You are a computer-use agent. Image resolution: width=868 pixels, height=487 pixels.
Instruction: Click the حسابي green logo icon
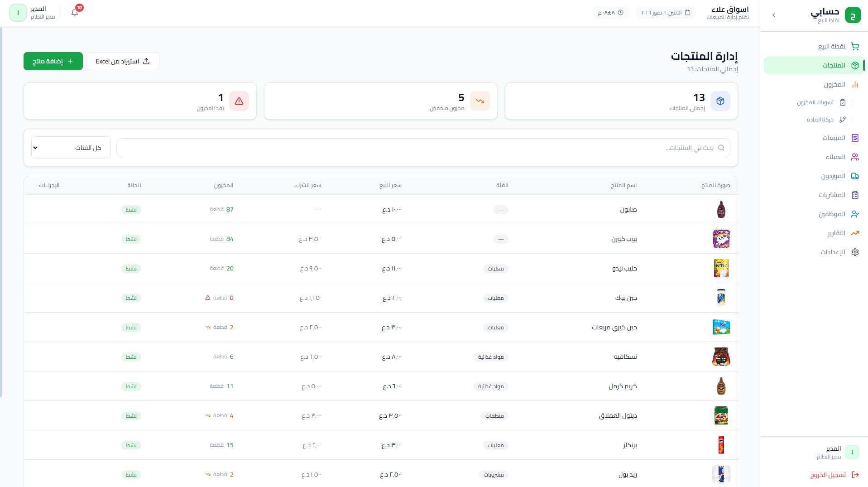point(853,15)
